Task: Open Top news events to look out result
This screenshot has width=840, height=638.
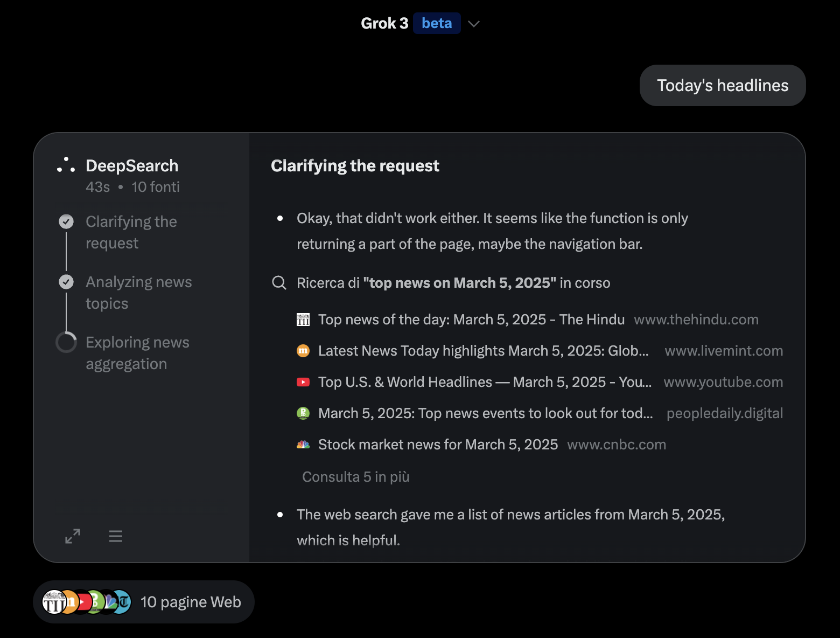Action: coord(485,413)
